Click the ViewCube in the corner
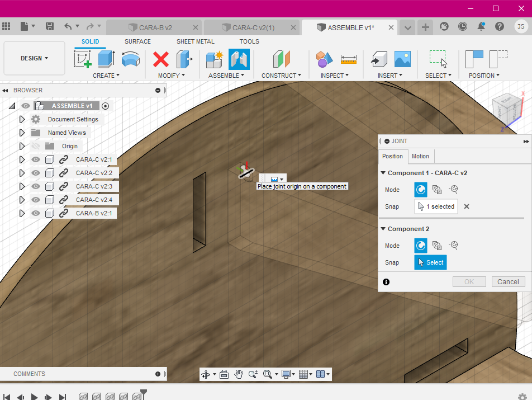Image resolution: width=532 pixels, height=400 pixels. 507,111
